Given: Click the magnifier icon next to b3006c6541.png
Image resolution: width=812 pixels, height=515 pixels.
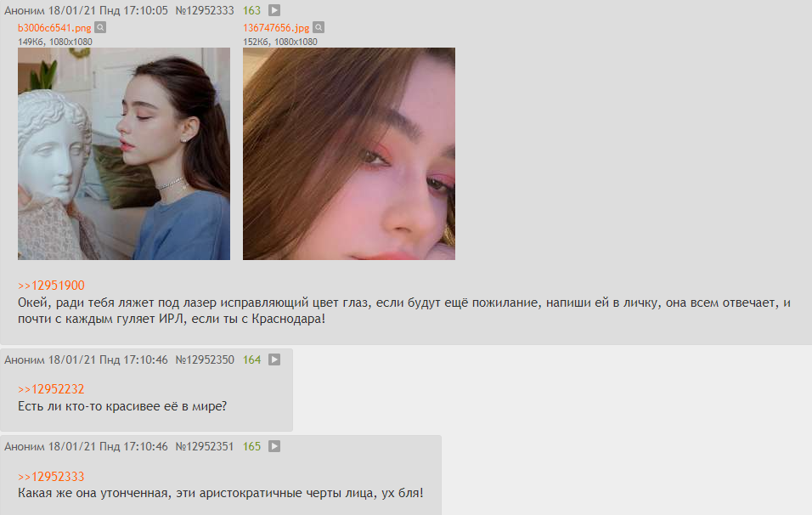Looking at the screenshot, I should [100, 27].
